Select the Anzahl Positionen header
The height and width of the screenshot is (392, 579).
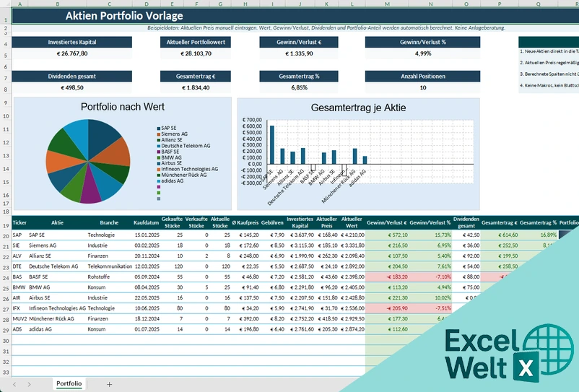coord(423,77)
